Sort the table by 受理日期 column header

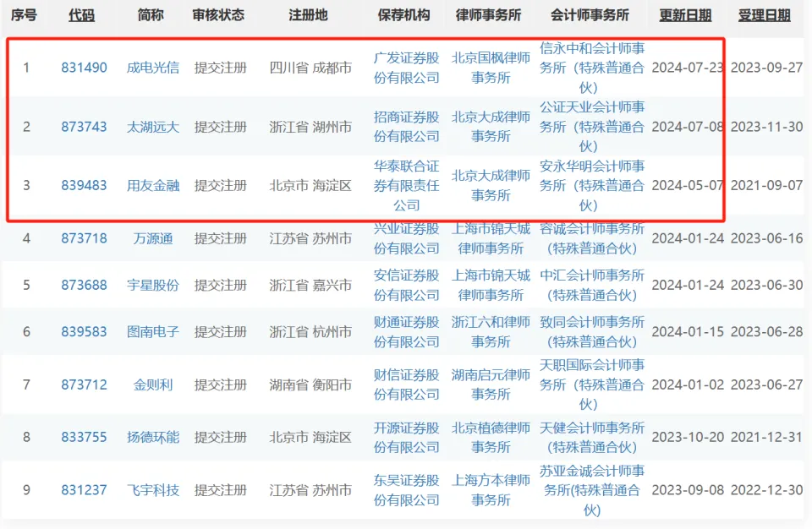[765, 14]
